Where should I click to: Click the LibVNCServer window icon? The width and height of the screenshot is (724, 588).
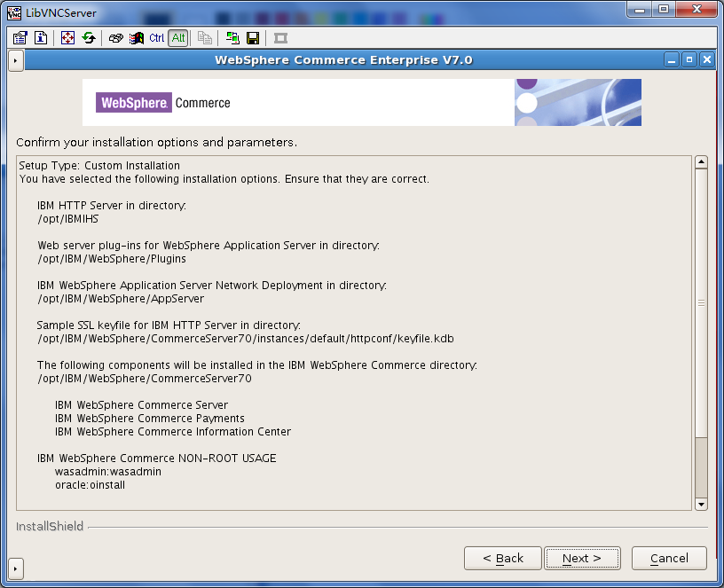click(14, 12)
